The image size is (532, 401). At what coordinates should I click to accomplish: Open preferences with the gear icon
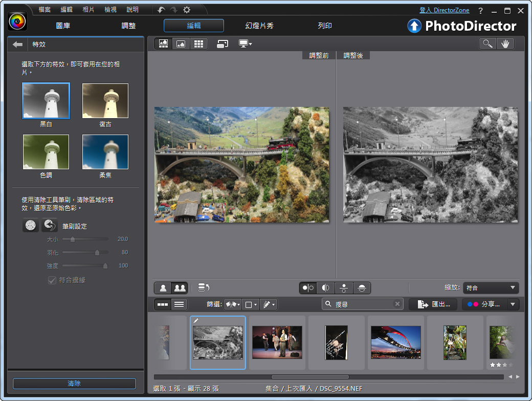187,10
